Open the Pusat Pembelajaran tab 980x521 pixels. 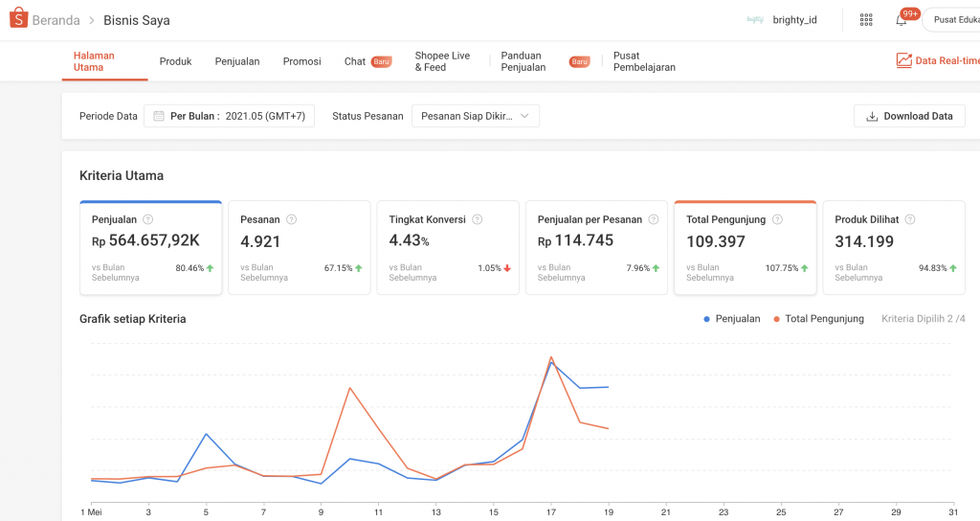click(644, 61)
